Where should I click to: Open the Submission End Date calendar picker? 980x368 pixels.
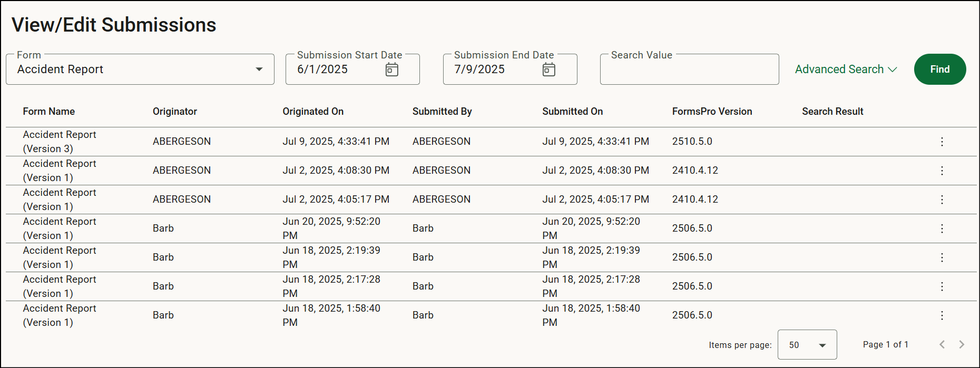pos(548,69)
